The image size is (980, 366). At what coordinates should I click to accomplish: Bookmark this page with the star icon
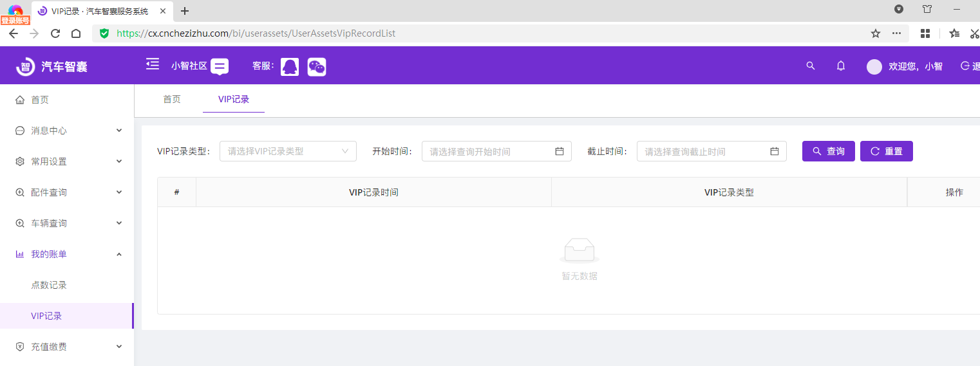tap(876, 33)
